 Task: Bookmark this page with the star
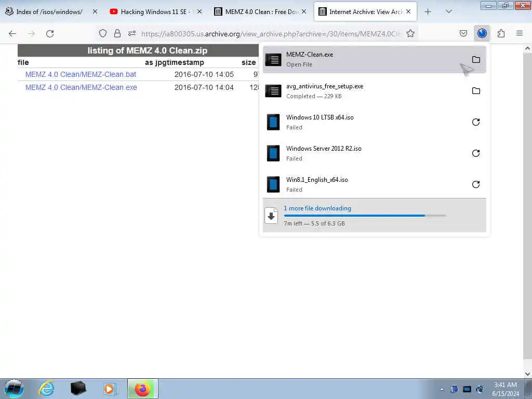410,33
